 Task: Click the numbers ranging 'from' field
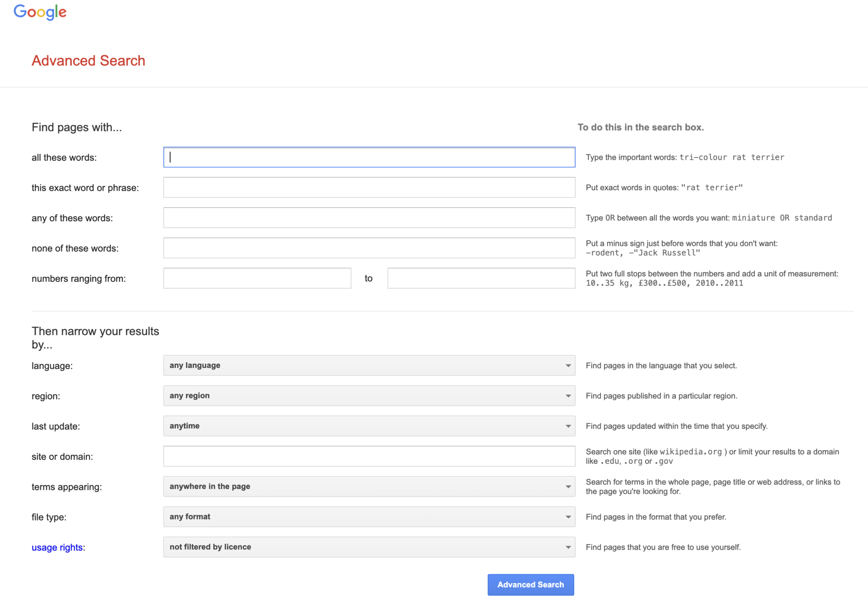click(257, 278)
